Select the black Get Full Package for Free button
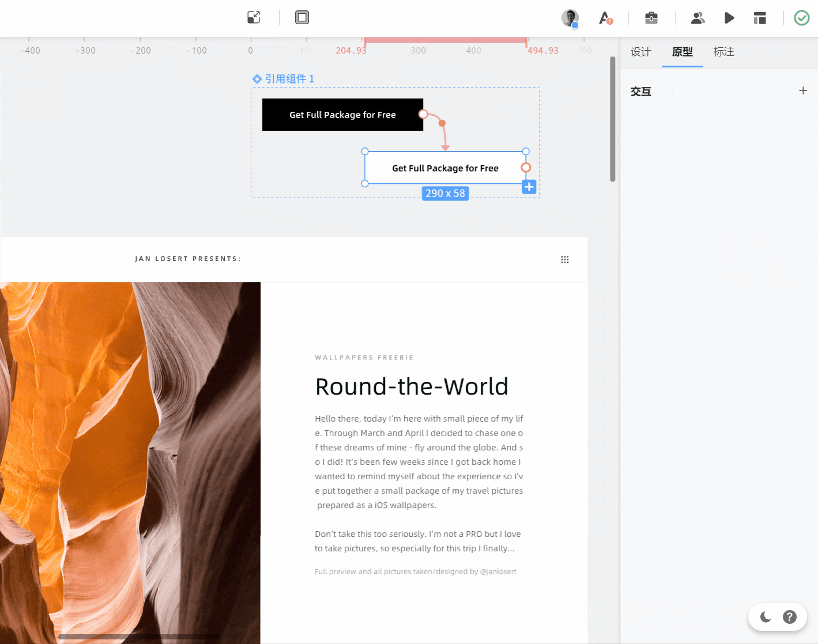Viewport: 818px width, 644px height. [x=342, y=115]
